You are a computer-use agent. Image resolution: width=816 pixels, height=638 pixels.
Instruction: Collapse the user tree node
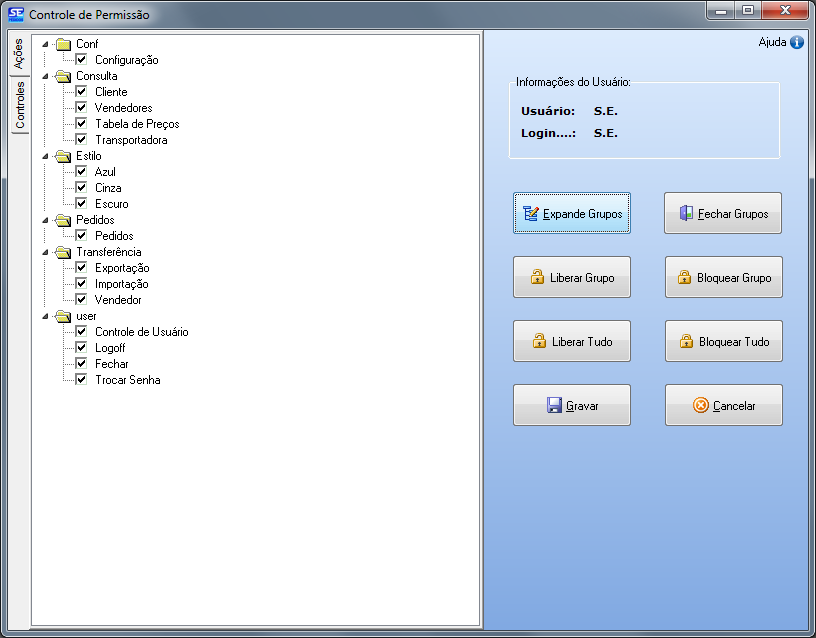[45, 316]
